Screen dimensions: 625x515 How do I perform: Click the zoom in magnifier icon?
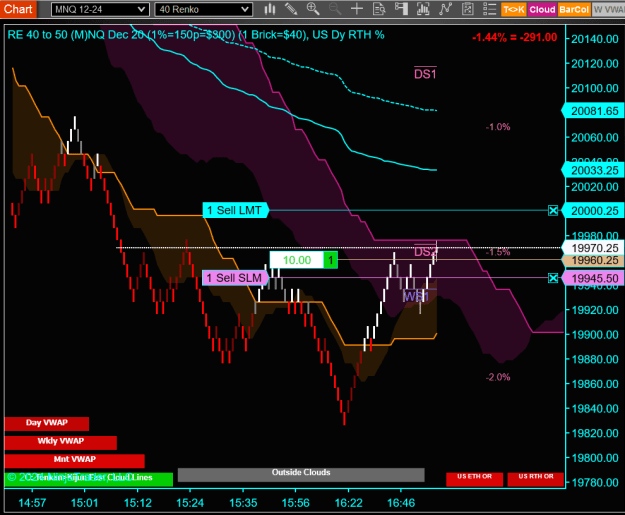(313, 9)
